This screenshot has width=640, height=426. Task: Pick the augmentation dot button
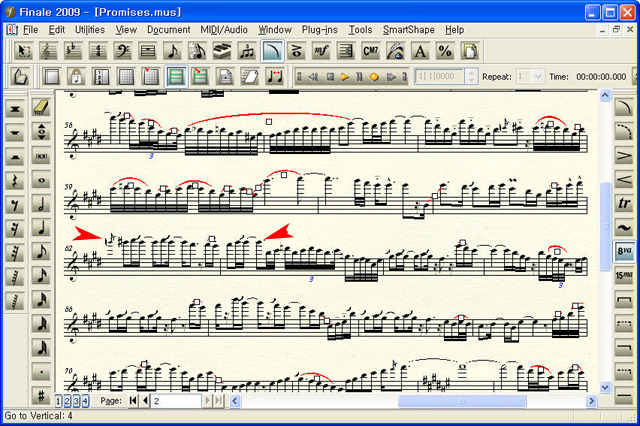[41, 372]
